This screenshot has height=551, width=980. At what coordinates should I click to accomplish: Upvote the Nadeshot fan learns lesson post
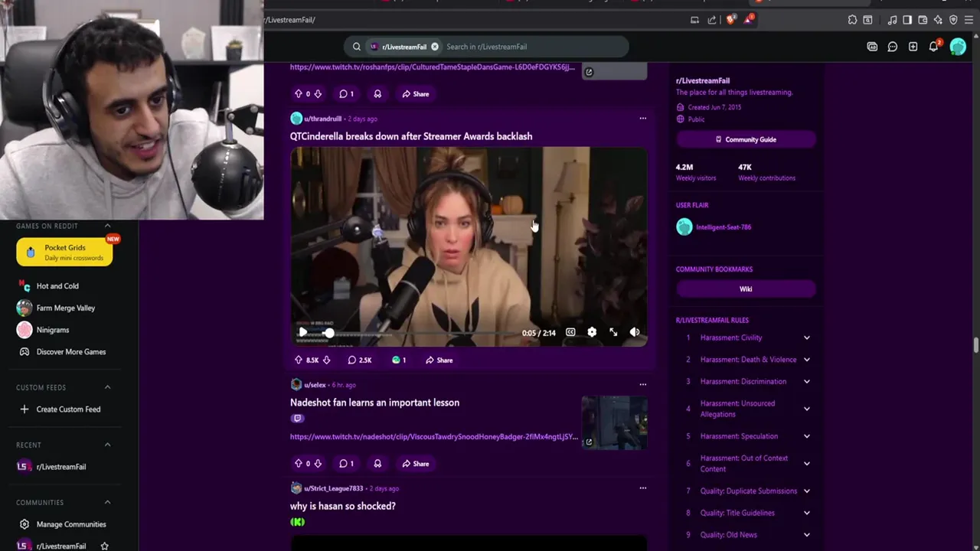299,463
